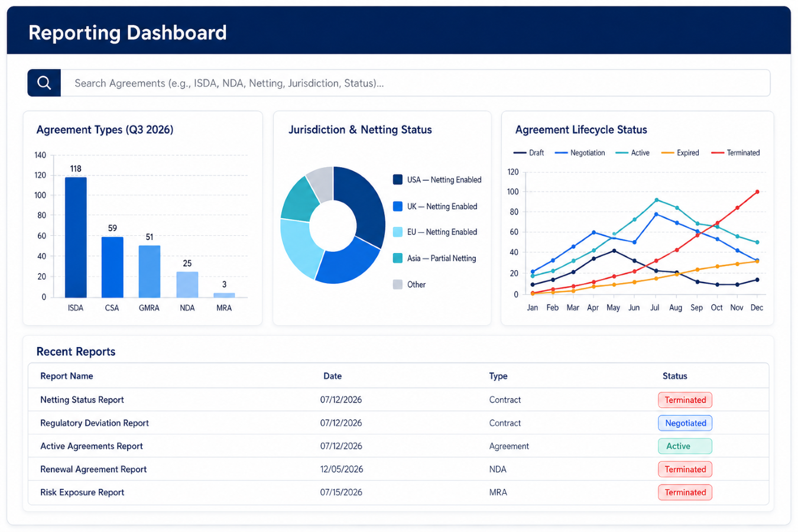Viewport: 798px width, 532px height.
Task: Click the Recent Reports heading
Action: pyautogui.click(x=76, y=352)
